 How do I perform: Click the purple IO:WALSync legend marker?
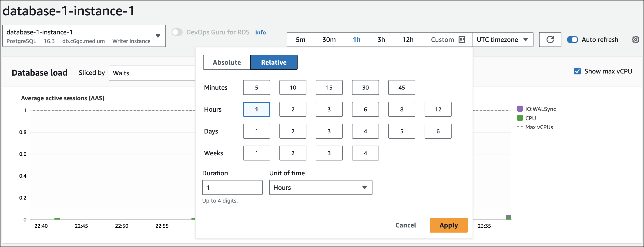coord(520,109)
